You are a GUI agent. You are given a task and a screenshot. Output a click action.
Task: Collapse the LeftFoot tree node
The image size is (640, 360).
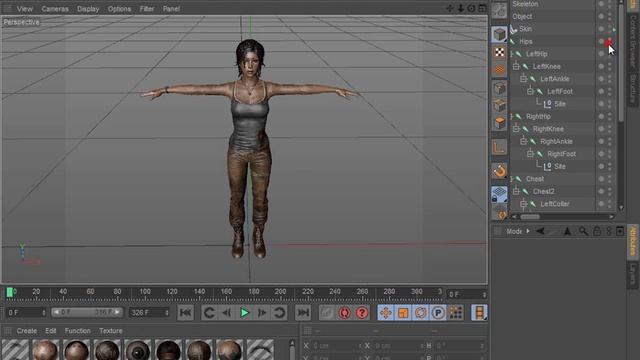click(x=530, y=91)
